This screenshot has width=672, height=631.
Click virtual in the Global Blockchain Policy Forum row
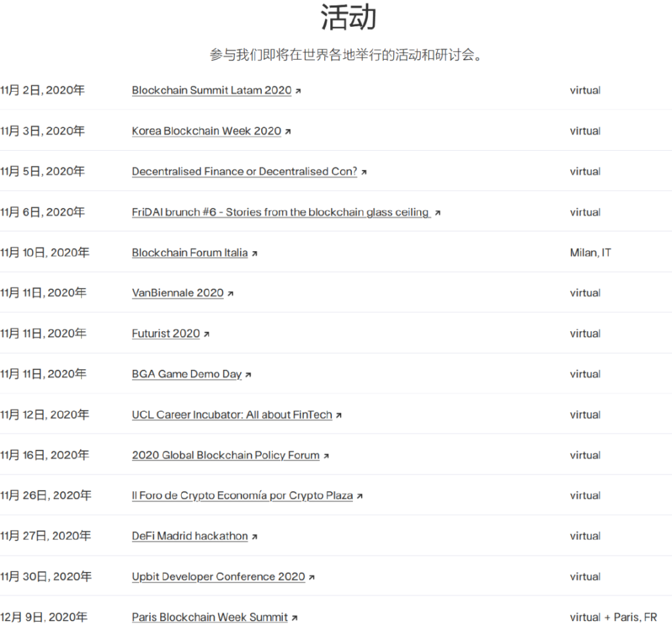point(585,455)
